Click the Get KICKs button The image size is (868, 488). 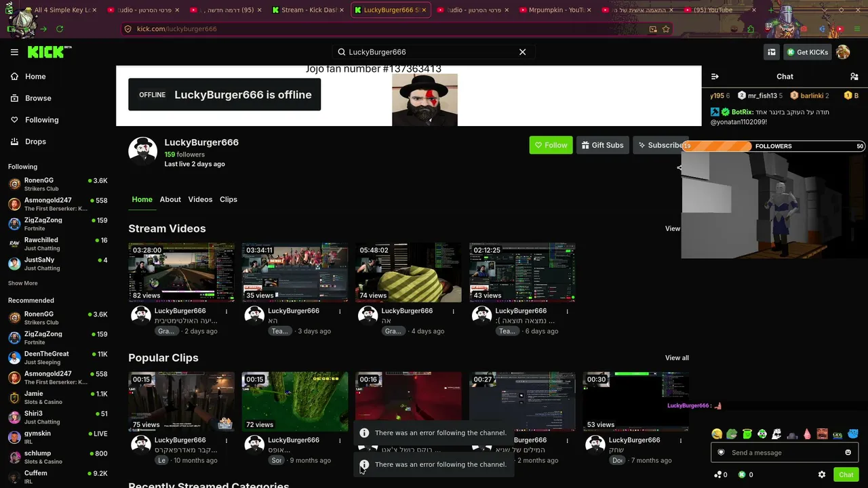pyautogui.click(x=808, y=52)
